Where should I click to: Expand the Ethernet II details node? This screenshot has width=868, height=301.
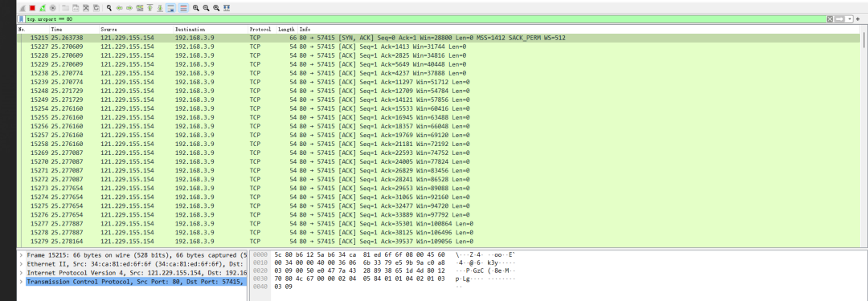pyautogui.click(x=21, y=264)
